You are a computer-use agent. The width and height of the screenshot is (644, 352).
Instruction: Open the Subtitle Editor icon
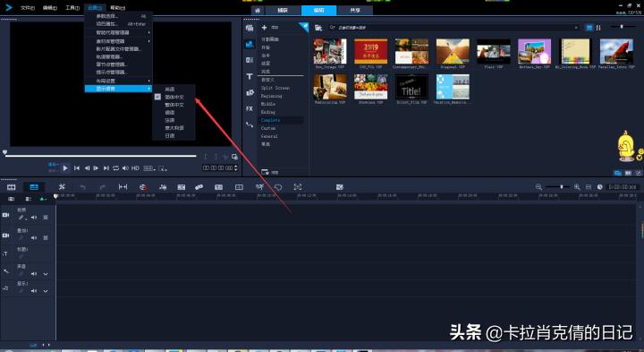point(219,187)
